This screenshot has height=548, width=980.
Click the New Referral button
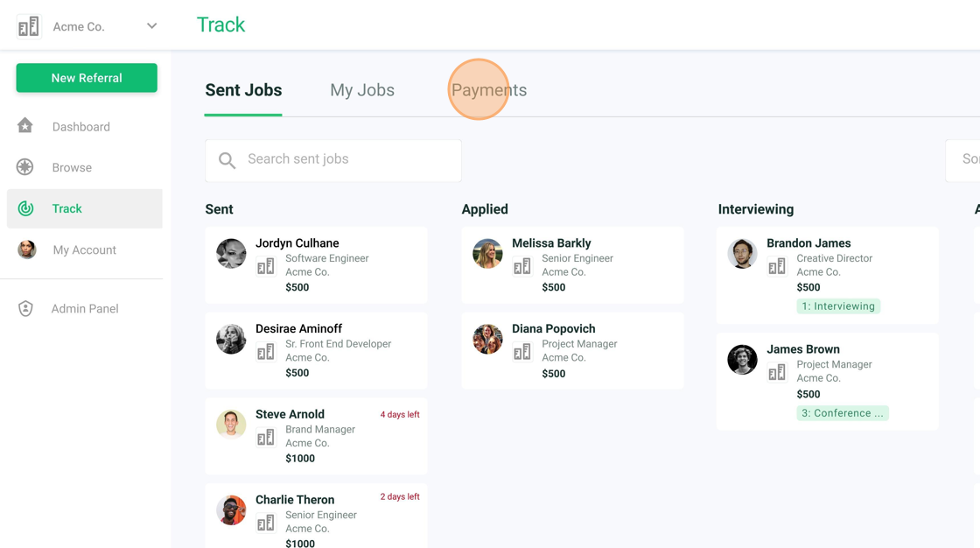tap(87, 78)
